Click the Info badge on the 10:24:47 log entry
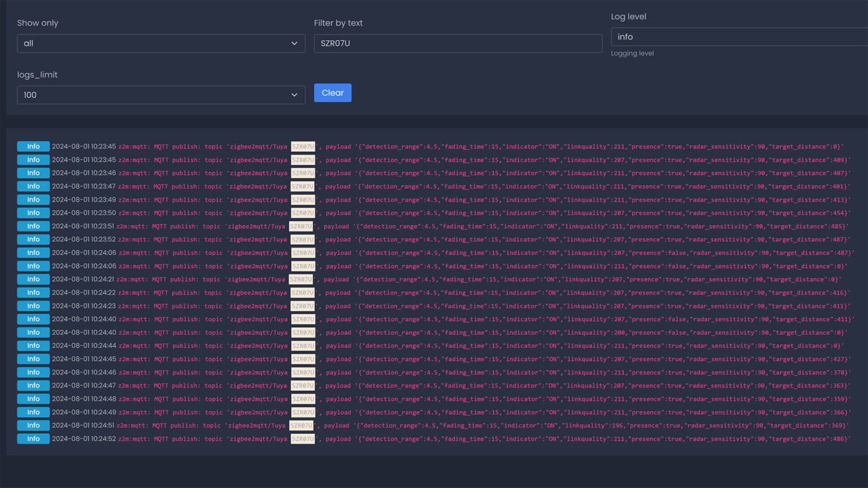Screen dimensions: 868x488 pos(33,386)
